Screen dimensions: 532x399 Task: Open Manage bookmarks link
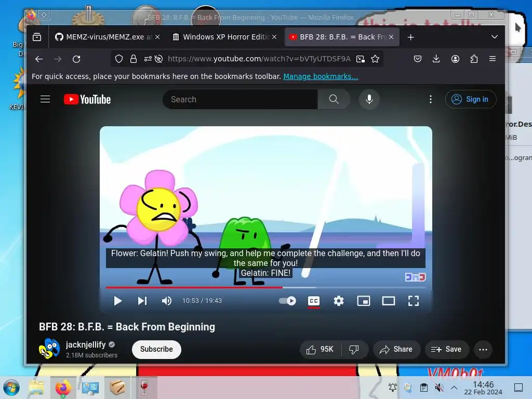tap(321, 76)
